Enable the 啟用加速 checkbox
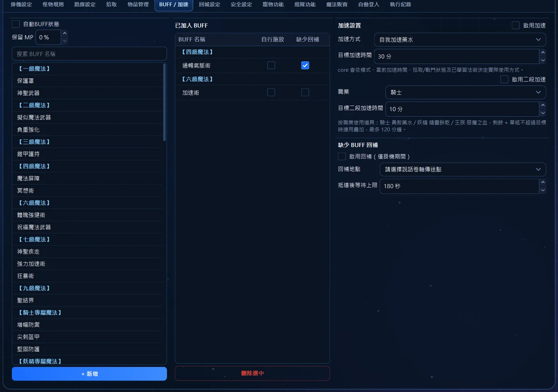Image resolution: width=558 pixels, height=392 pixels. (x=515, y=25)
